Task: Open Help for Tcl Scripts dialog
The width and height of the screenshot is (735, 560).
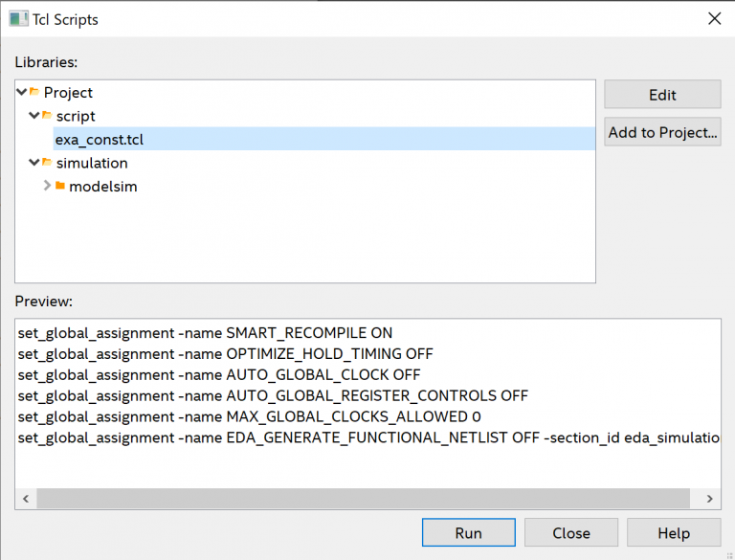Action: pos(672,533)
